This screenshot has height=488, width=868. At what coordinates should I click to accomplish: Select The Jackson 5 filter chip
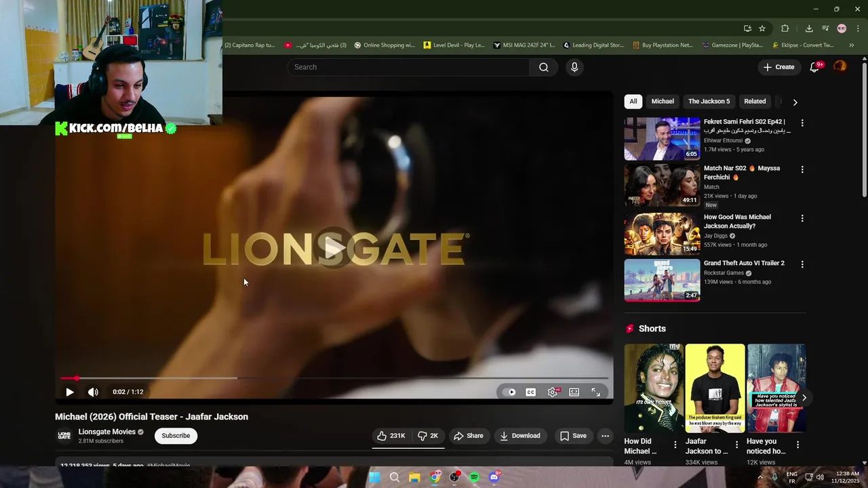coord(709,102)
